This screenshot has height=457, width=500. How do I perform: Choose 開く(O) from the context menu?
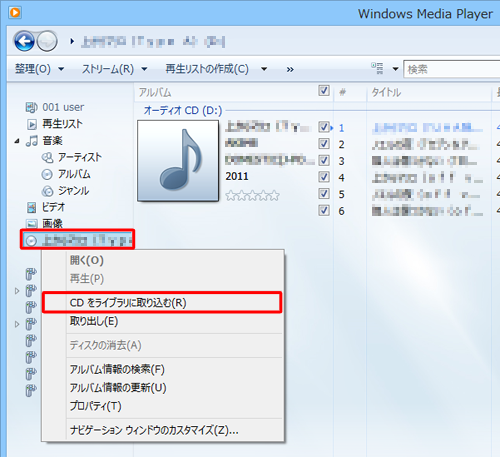coord(163,260)
